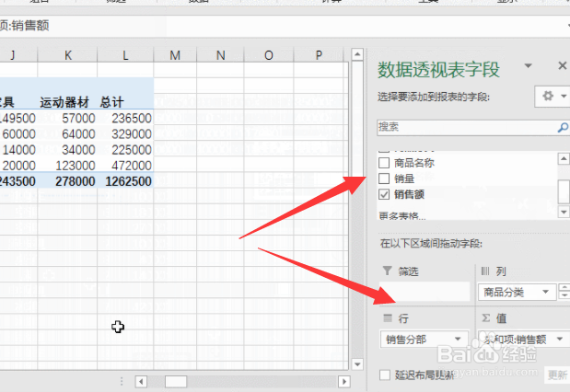
Task: Click the 运动器材 column label cell
Action: tap(67, 102)
